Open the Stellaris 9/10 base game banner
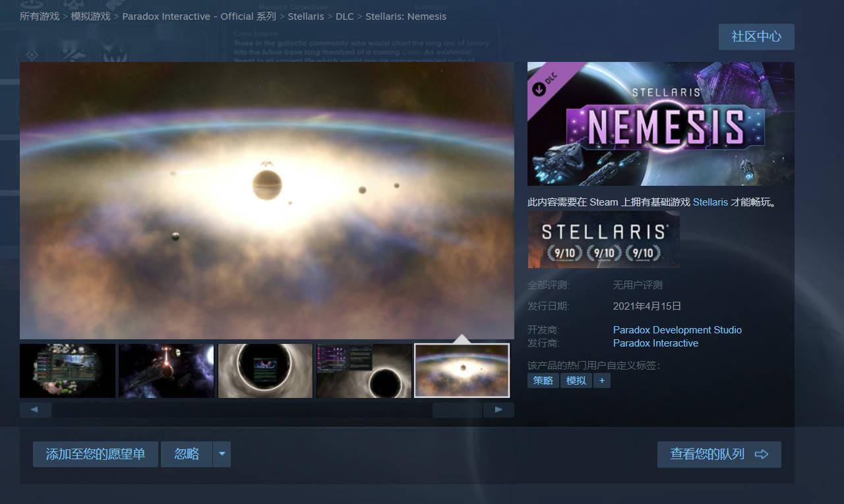This screenshot has width=844, height=504. pos(603,239)
